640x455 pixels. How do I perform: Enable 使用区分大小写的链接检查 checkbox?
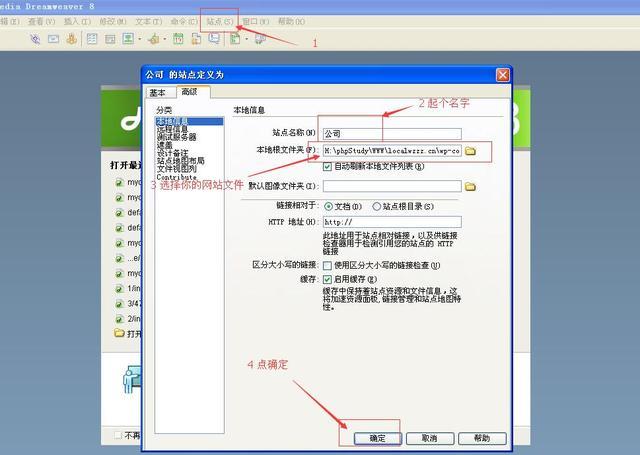[x=327, y=266]
